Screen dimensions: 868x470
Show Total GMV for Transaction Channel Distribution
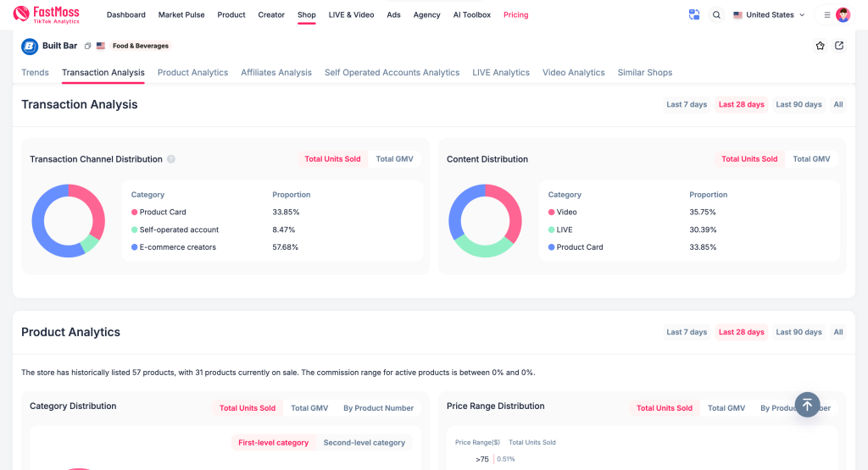(395, 159)
